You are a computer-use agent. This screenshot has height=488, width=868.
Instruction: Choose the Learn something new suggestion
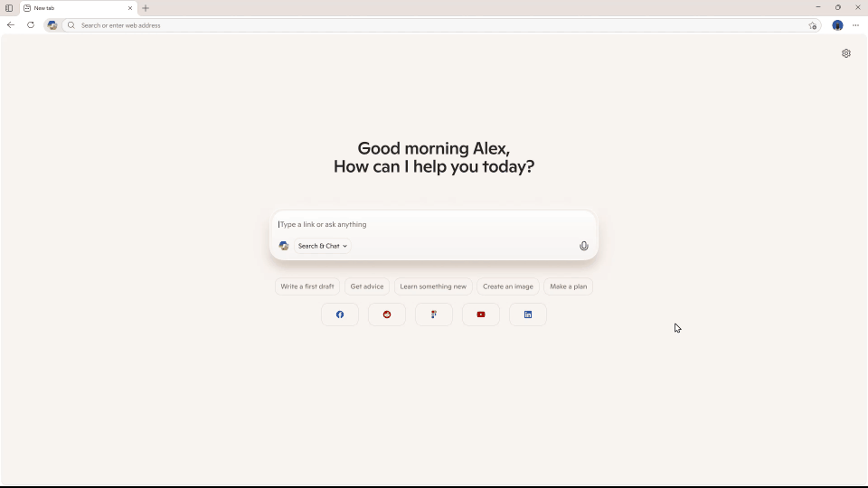(433, 286)
